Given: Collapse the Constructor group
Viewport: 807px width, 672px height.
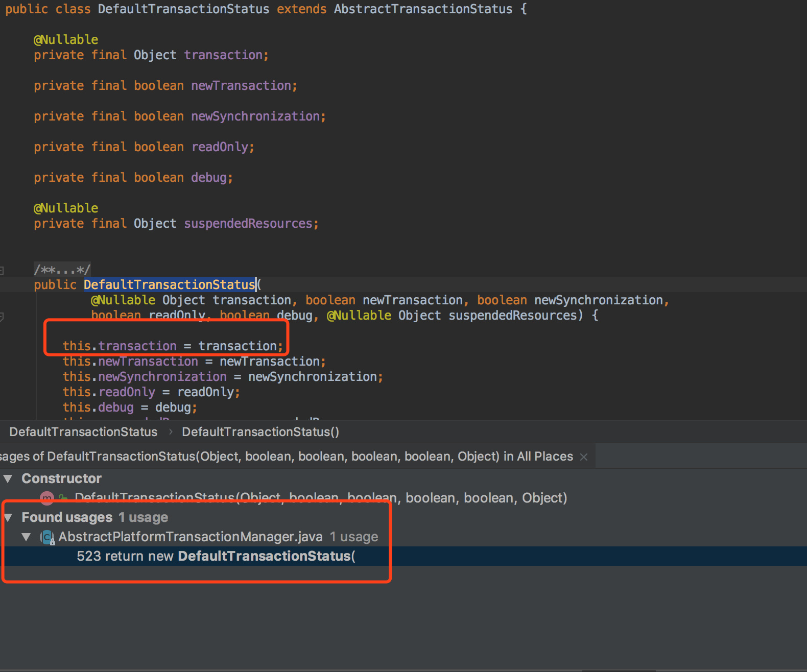Looking at the screenshot, I should (x=8, y=479).
